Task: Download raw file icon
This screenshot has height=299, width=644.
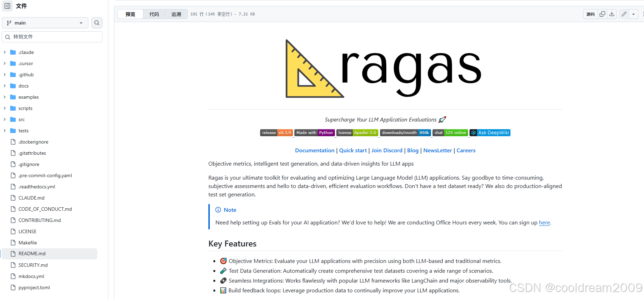Action: tap(612, 14)
